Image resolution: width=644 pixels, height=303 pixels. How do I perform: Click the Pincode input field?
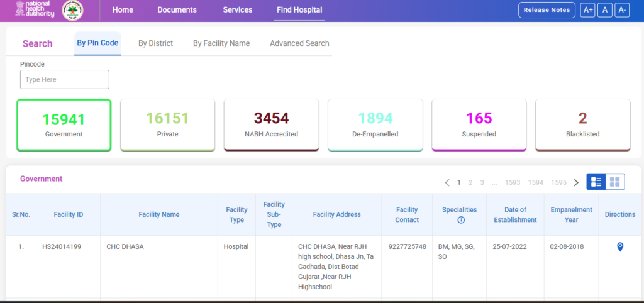pyautogui.click(x=65, y=80)
